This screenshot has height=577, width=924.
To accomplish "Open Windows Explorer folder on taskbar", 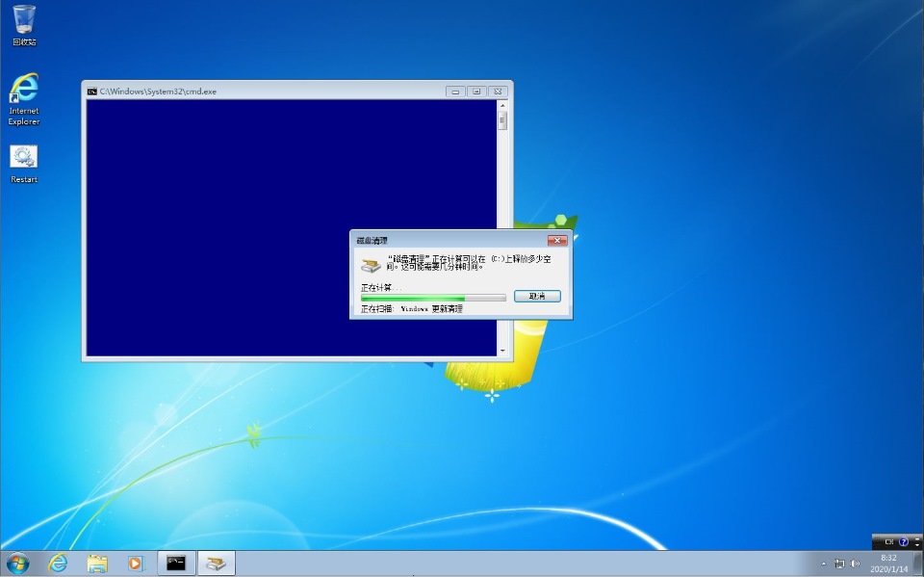I will (97, 564).
